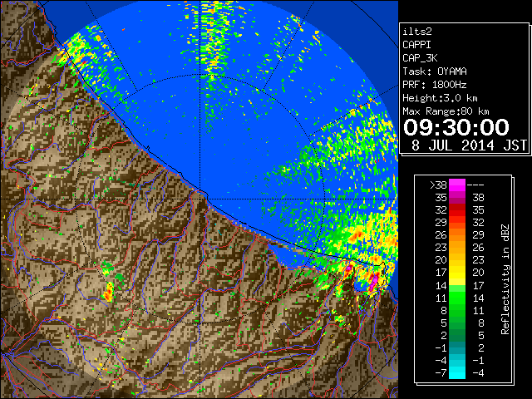
Task: Click the cyan -7 to -4 legend swatch
Action: point(457,372)
